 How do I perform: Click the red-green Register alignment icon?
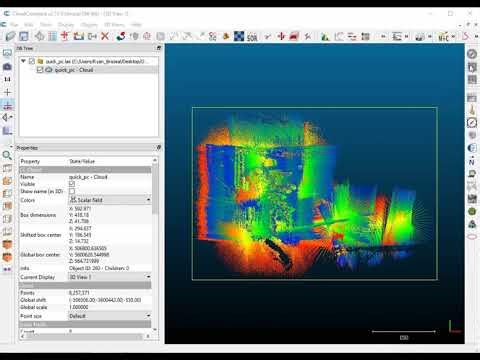[x=121, y=36]
